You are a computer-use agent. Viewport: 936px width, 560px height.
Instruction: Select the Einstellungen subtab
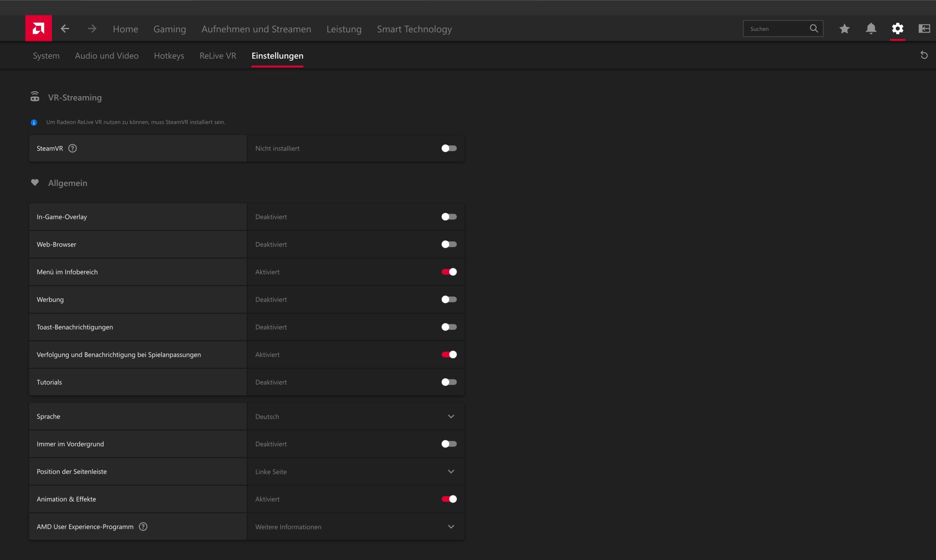(x=277, y=56)
